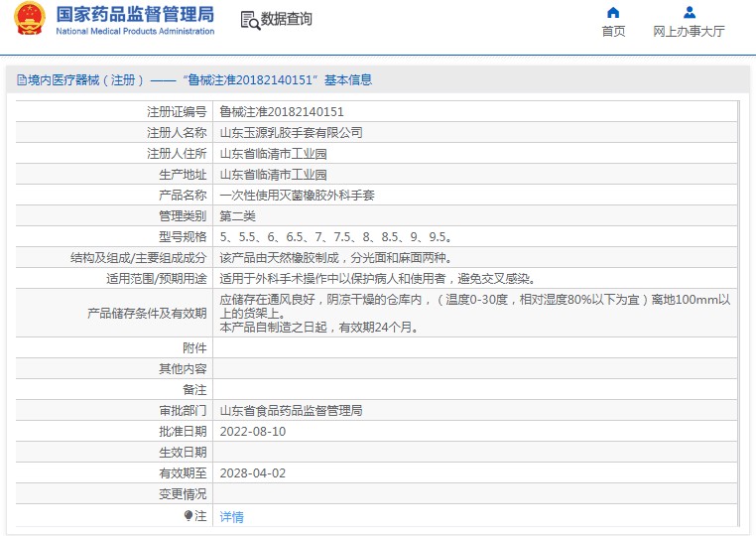Select product name 一次性使用灭菌橡胶外科手套

[297, 196]
